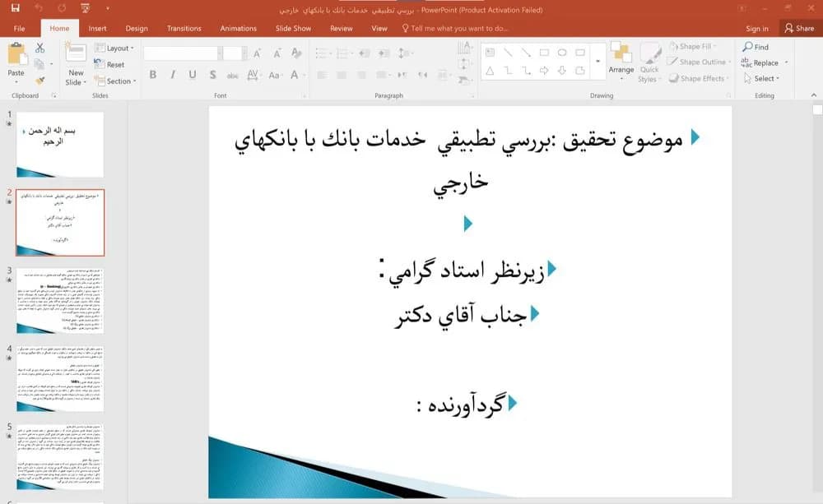823x504 pixels.
Task: Toggle underline formatting
Action: coord(193,75)
